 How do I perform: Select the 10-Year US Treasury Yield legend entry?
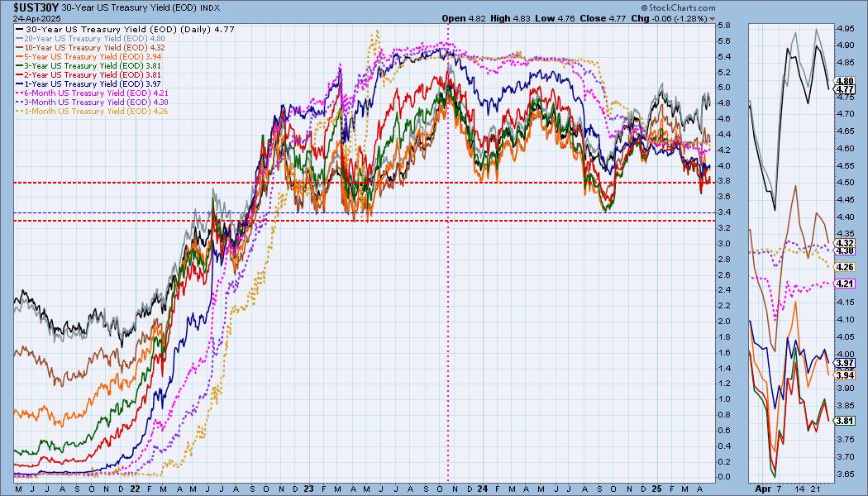coord(90,48)
